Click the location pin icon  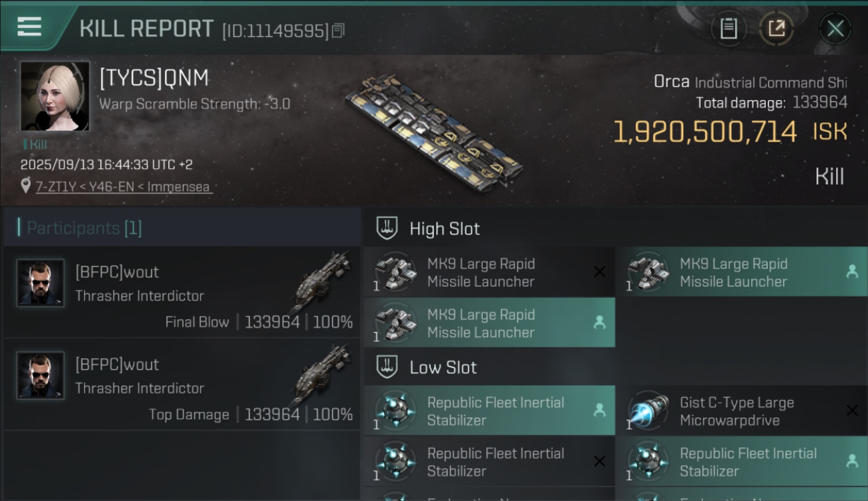tap(25, 186)
